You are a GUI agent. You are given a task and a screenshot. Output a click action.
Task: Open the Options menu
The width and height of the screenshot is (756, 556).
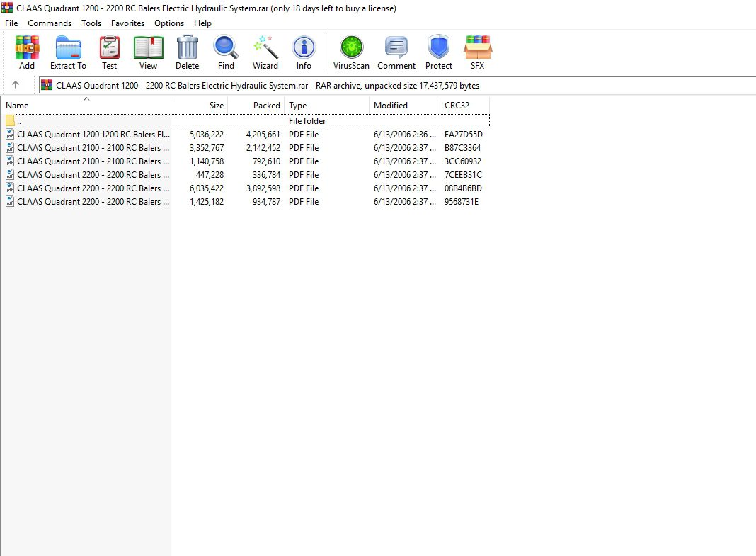[x=169, y=23]
